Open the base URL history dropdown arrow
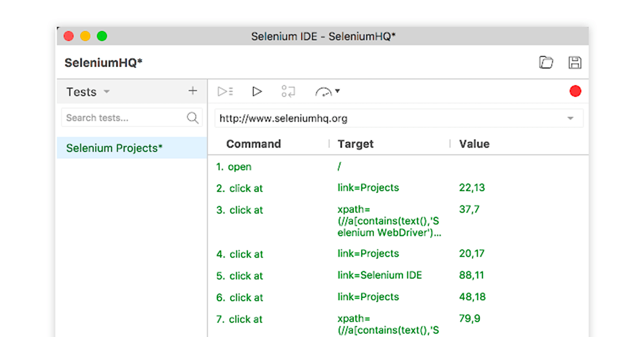Viewport: 644px width, 337px height. click(570, 119)
